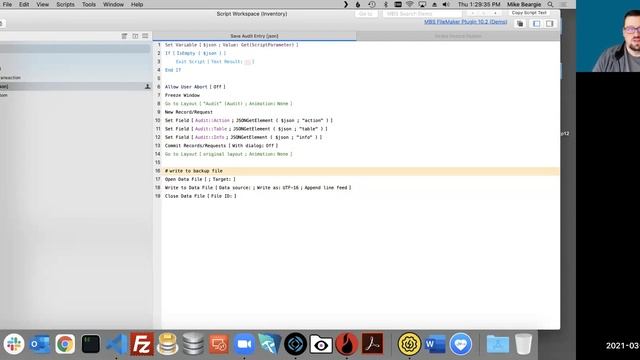This screenshot has width=640, height=360.
Task: Click the copy steps icon in toolbar
Action: pyautogui.click(x=520, y=24)
